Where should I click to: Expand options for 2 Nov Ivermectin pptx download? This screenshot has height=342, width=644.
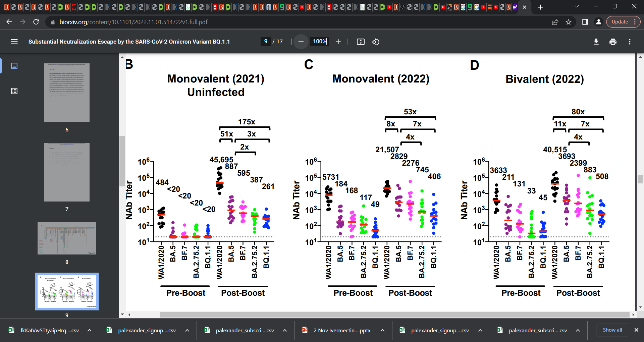tap(382, 330)
